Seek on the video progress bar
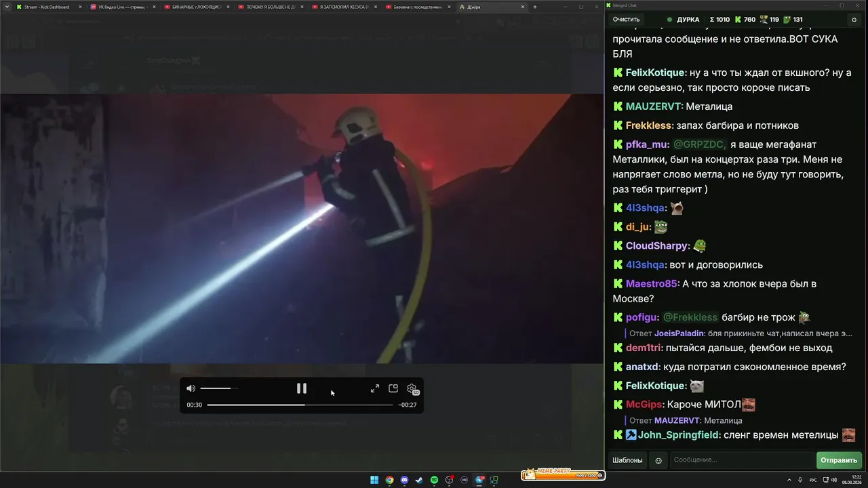 pos(300,405)
